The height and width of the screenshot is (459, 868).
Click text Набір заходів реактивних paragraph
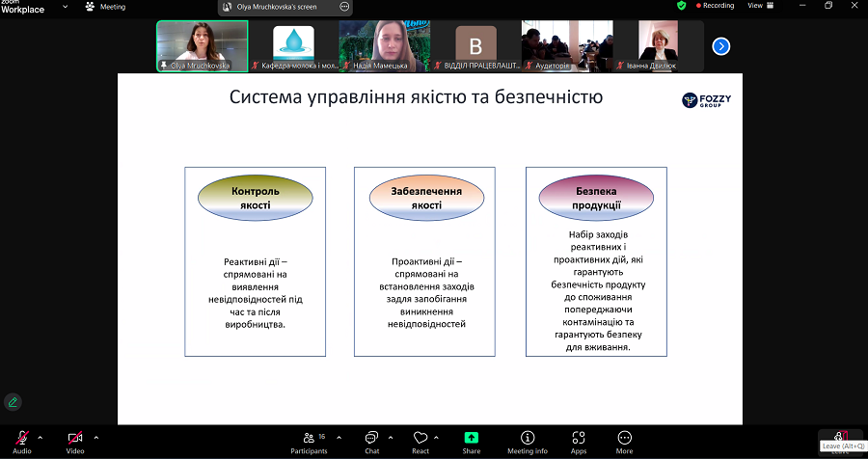coord(598,291)
